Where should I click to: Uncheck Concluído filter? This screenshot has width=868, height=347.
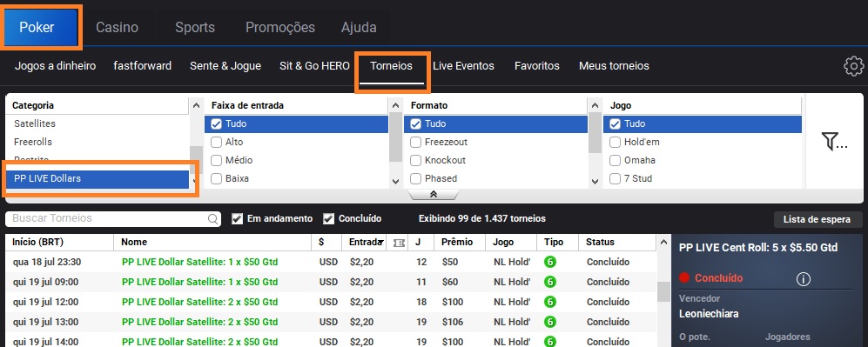(328, 219)
